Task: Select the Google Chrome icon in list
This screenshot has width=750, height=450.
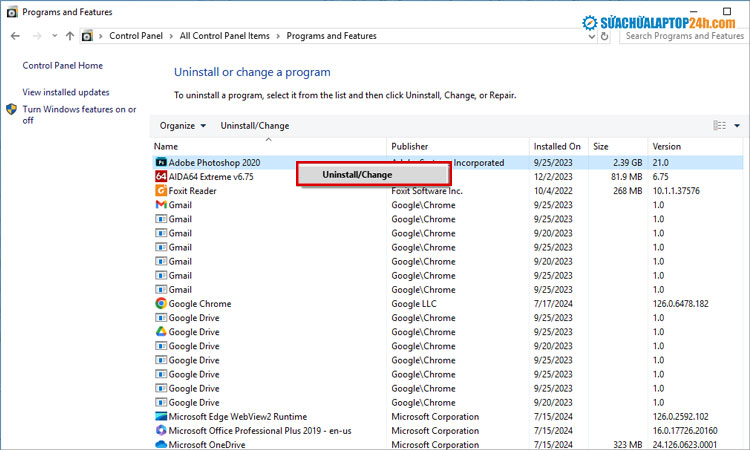Action: click(x=160, y=304)
